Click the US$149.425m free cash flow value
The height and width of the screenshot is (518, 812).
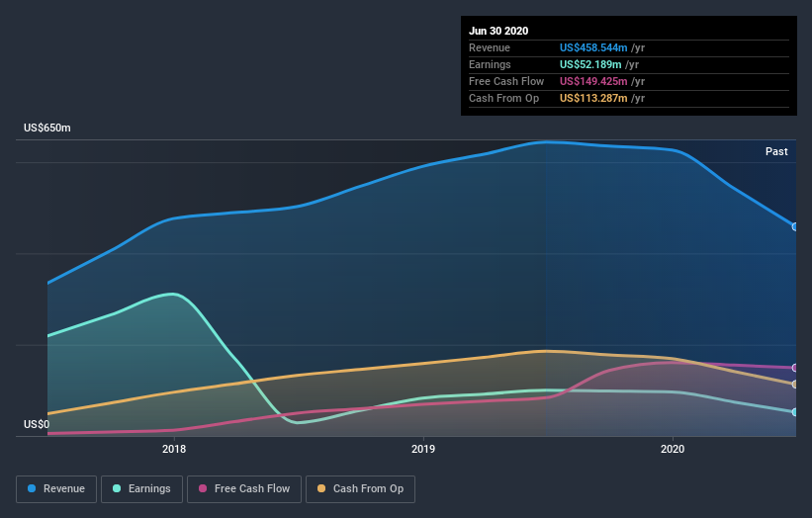tap(593, 81)
